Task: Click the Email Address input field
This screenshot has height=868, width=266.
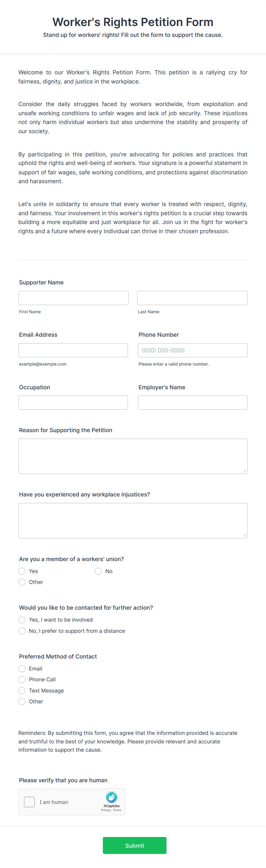Action: point(73,350)
